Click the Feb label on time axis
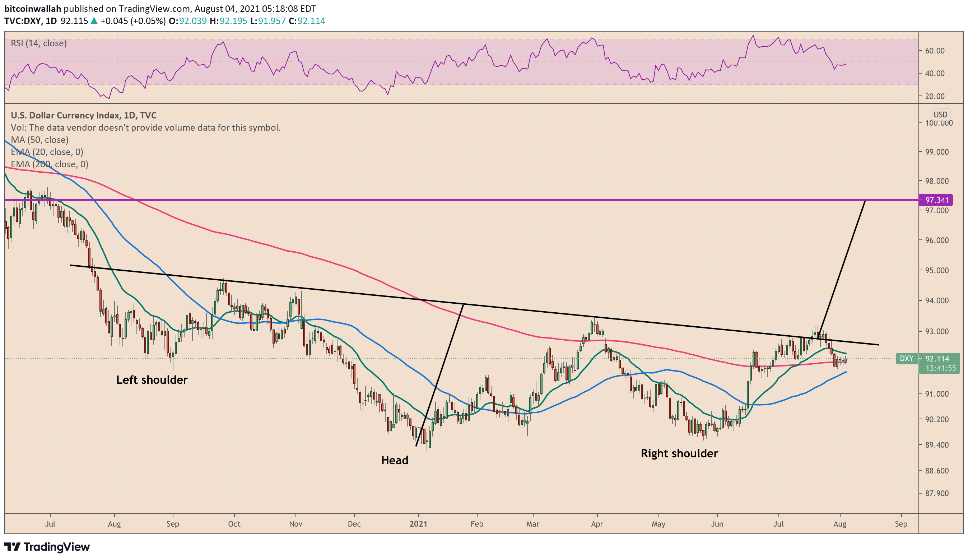Viewport: 968px width, 560px height. 477,524
